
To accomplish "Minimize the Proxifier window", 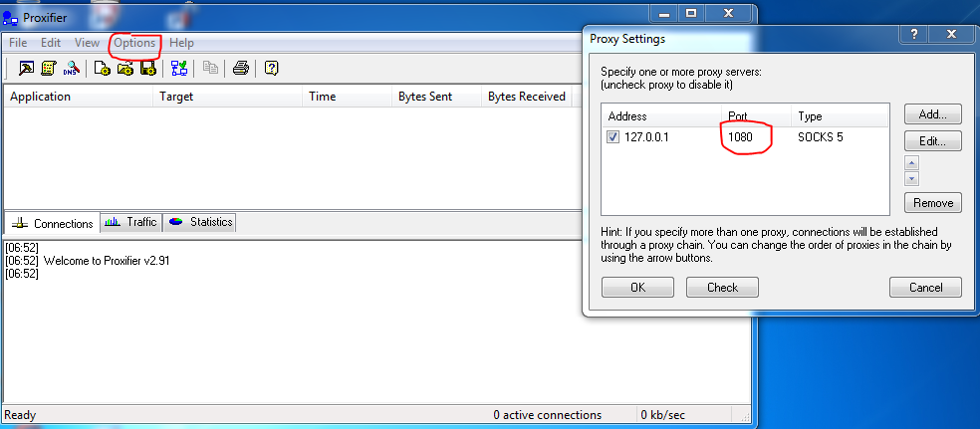I will [663, 13].
